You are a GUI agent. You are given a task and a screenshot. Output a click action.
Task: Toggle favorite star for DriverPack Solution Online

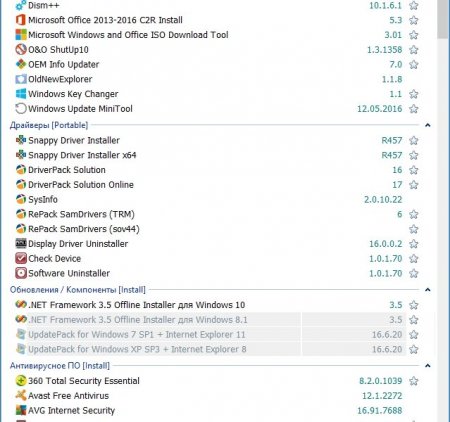pyautogui.click(x=414, y=185)
